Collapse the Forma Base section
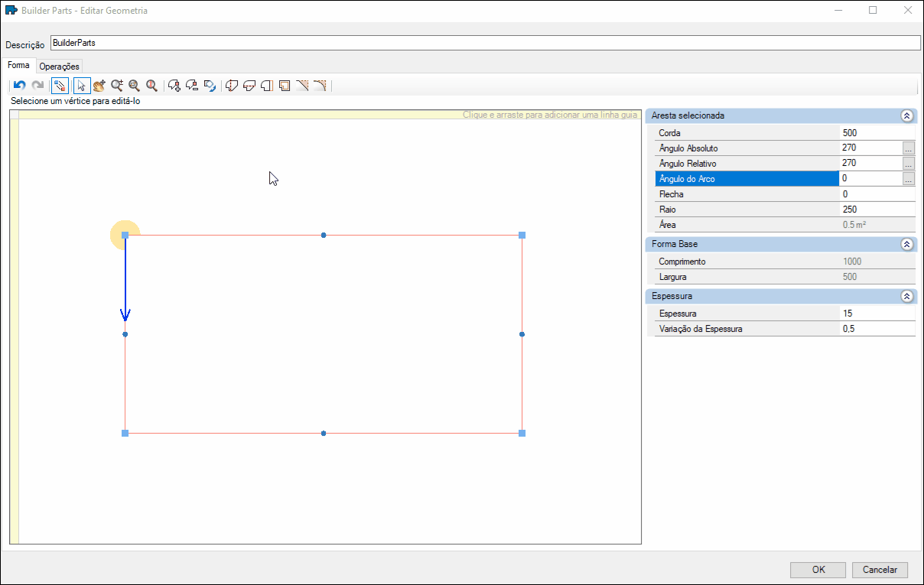Image resolution: width=924 pixels, height=585 pixels. tap(907, 244)
